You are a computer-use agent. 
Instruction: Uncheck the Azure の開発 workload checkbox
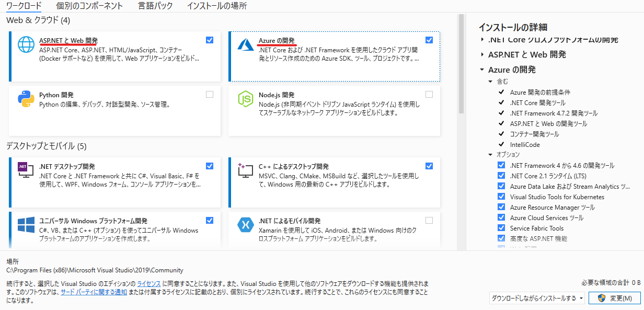(x=429, y=40)
